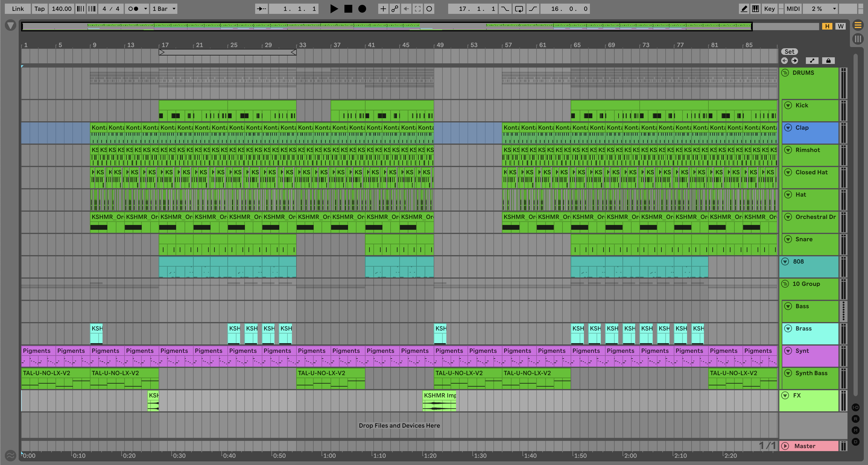Toggle the metronome button
The width and height of the screenshot is (868, 465).
(x=134, y=9)
